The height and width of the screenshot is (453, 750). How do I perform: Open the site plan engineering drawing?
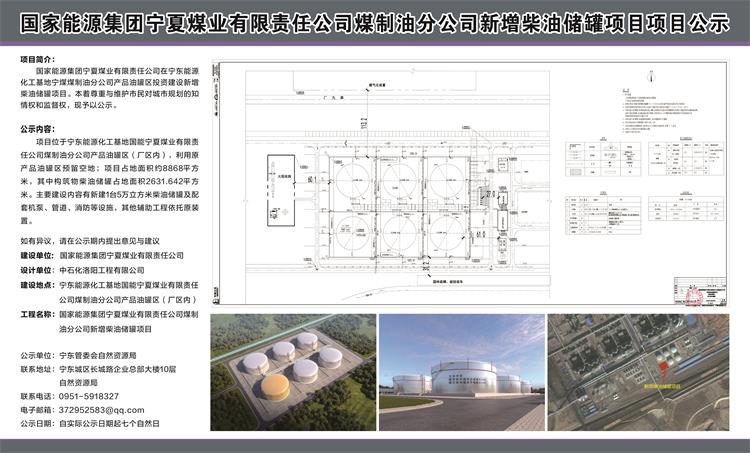(x=470, y=182)
